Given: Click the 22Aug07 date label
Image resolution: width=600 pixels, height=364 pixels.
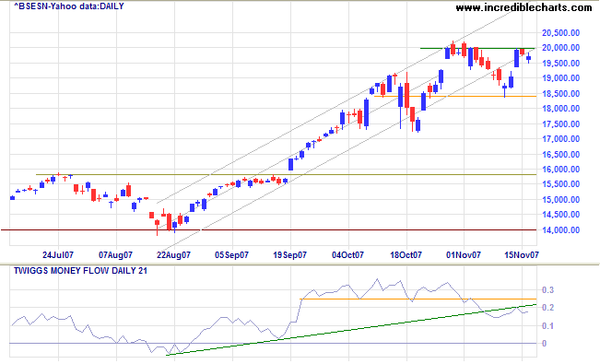Looking at the screenshot, I should (173, 255).
